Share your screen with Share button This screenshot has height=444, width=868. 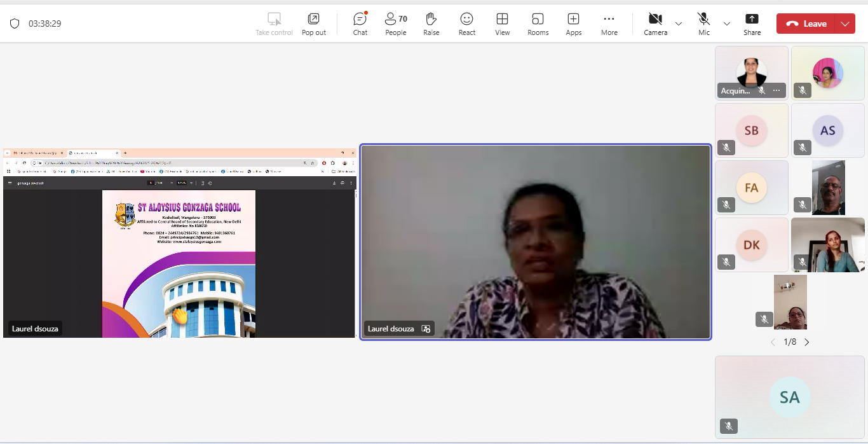pyautogui.click(x=752, y=24)
